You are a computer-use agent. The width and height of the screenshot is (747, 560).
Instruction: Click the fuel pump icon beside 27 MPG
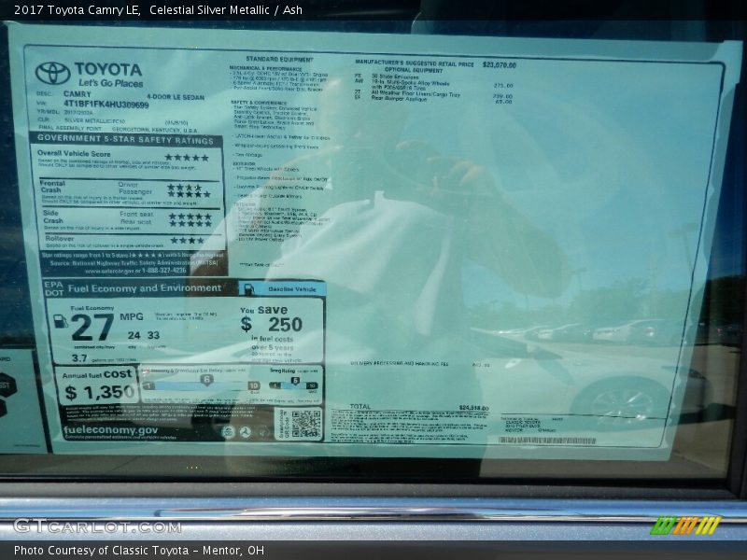click(x=61, y=321)
